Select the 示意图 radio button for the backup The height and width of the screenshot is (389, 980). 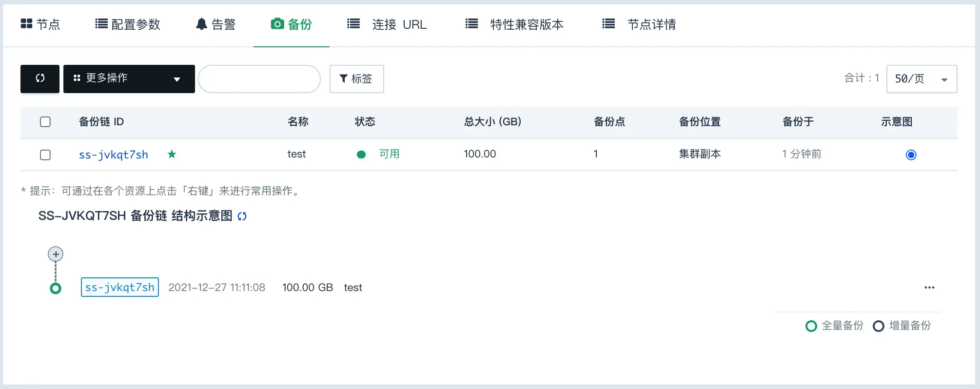pos(911,155)
